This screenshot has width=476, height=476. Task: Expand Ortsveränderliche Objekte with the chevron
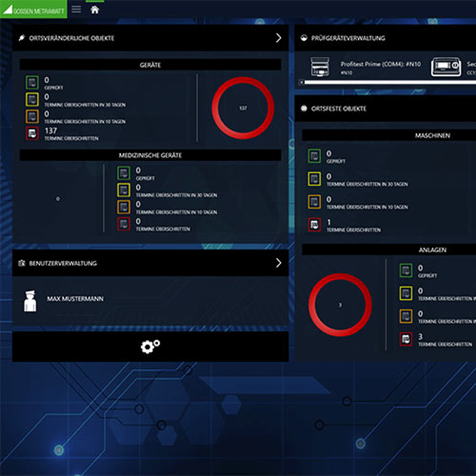(x=278, y=38)
